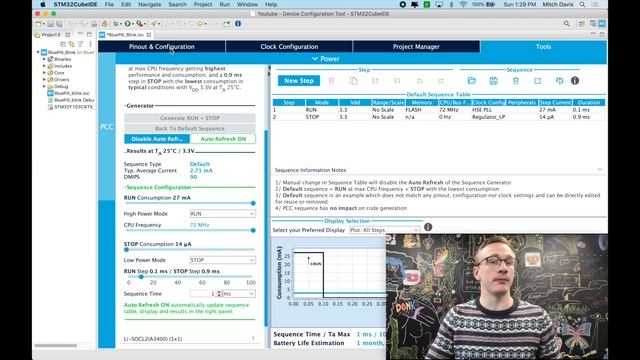Image resolution: width=640 pixels, height=360 pixels.
Task: Click the move step down icon
Action: (397, 81)
